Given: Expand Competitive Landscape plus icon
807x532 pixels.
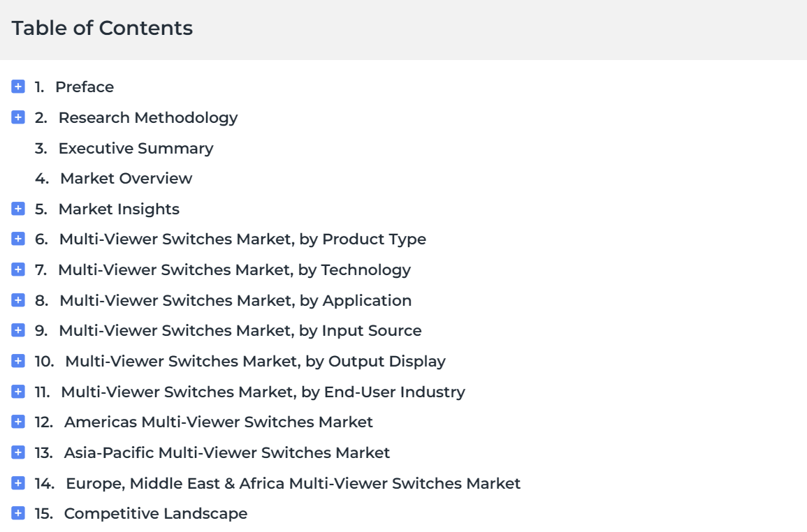Looking at the screenshot, I should (x=18, y=513).
